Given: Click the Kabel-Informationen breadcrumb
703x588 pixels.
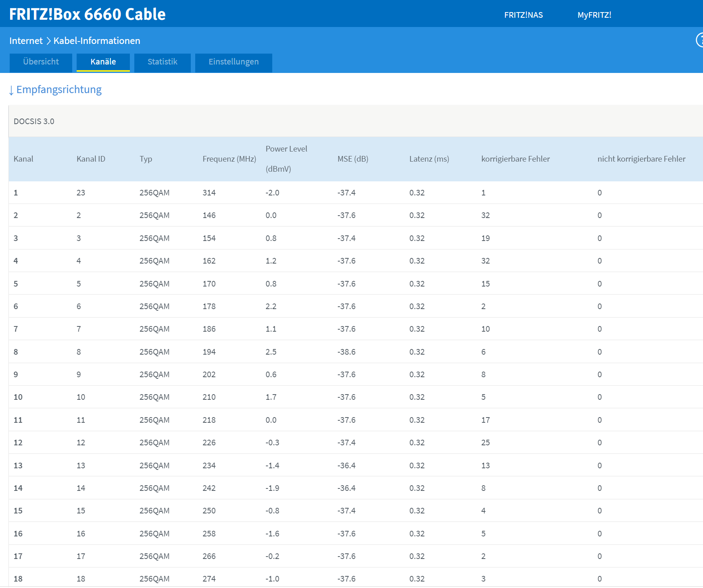Looking at the screenshot, I should coord(97,41).
